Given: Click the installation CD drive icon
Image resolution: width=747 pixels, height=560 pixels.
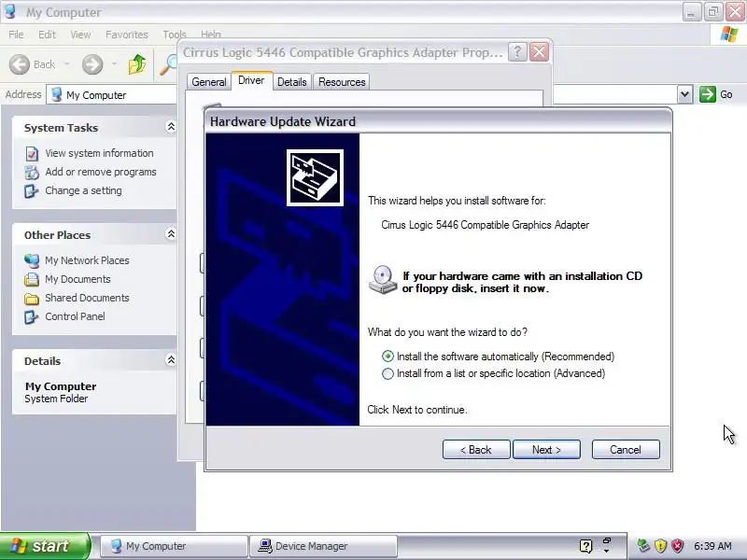Looking at the screenshot, I should [383, 280].
